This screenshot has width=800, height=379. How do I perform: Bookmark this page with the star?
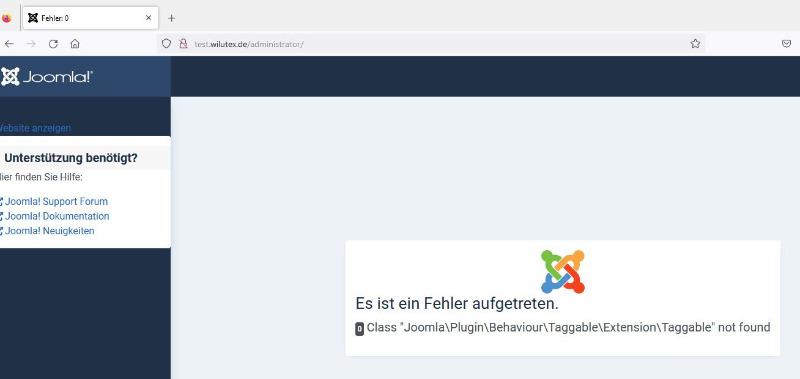coord(695,44)
